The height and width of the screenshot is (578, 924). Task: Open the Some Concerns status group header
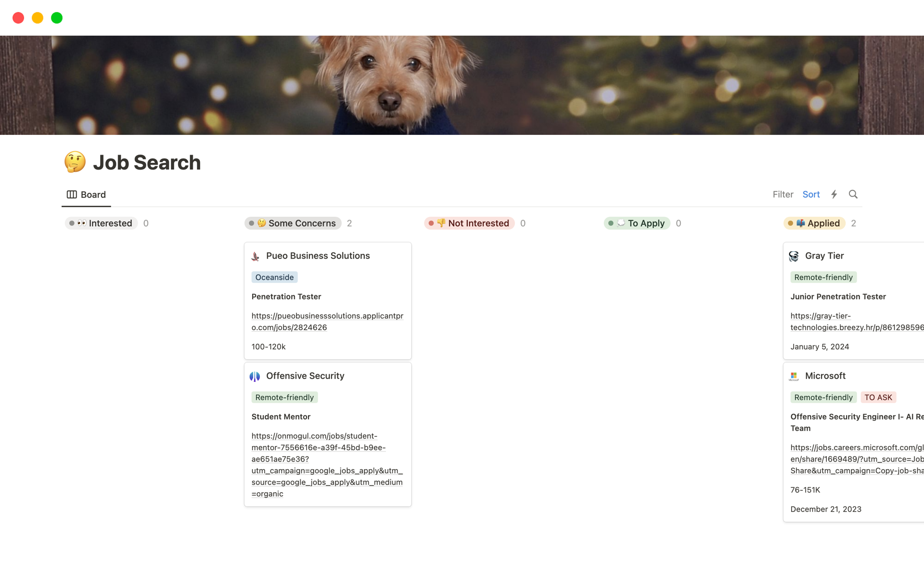[293, 223]
